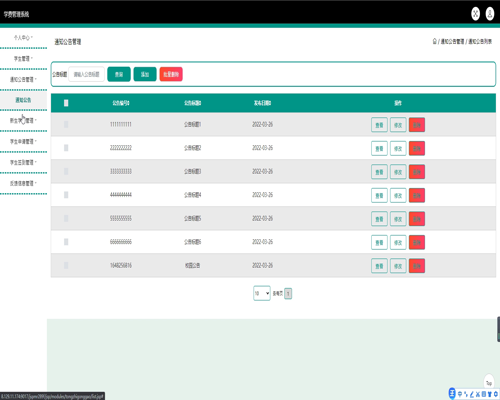The width and height of the screenshot is (500, 400).
Task: Open the 反馈信息管理 sidebar menu
Action: (23, 183)
